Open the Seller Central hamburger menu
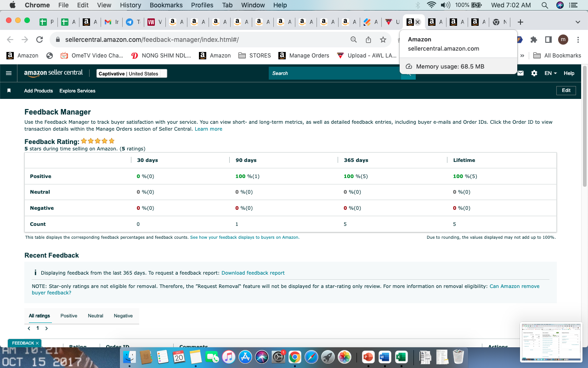The width and height of the screenshot is (588, 368). coord(9,73)
